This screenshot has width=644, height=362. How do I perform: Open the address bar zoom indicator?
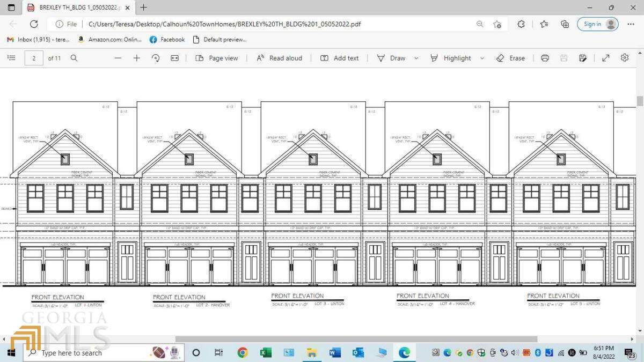(480, 24)
